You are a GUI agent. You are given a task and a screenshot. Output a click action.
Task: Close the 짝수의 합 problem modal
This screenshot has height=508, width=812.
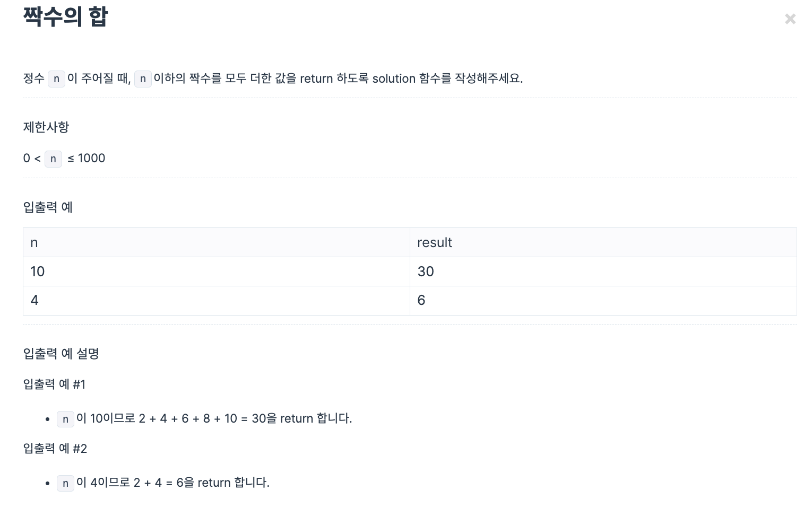click(x=790, y=19)
